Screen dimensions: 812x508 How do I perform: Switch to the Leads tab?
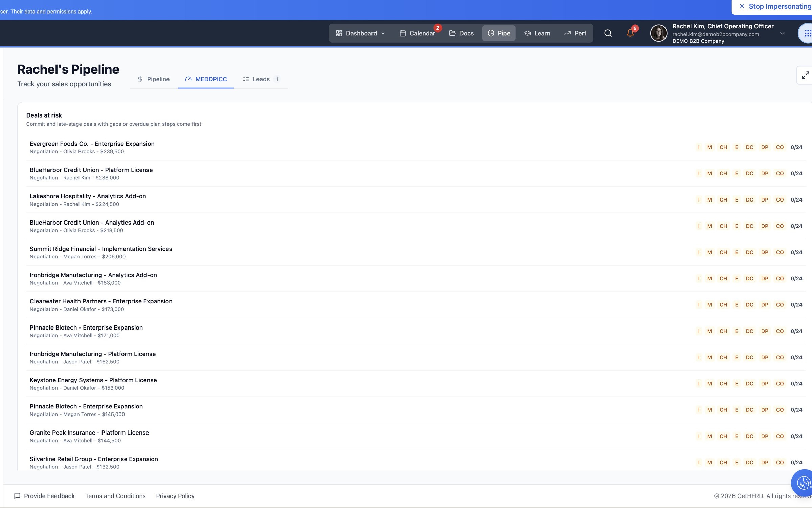[x=261, y=79]
